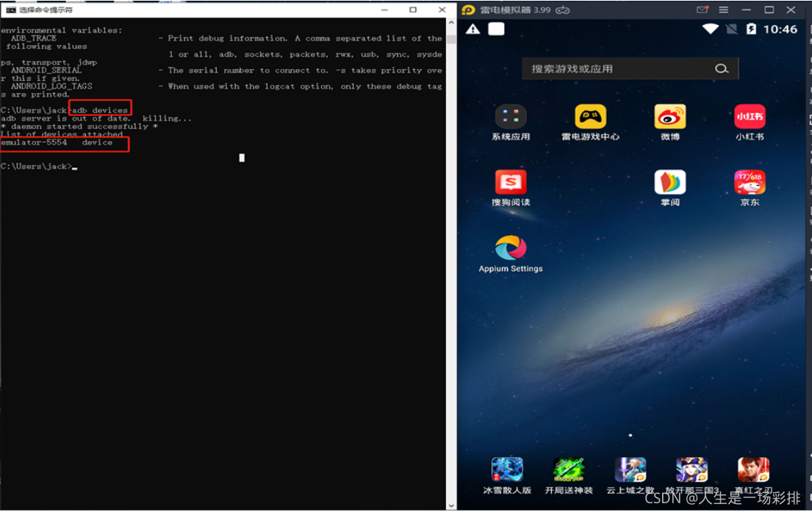
Task: Click 'daemon started successfully' line
Action: click(79, 126)
